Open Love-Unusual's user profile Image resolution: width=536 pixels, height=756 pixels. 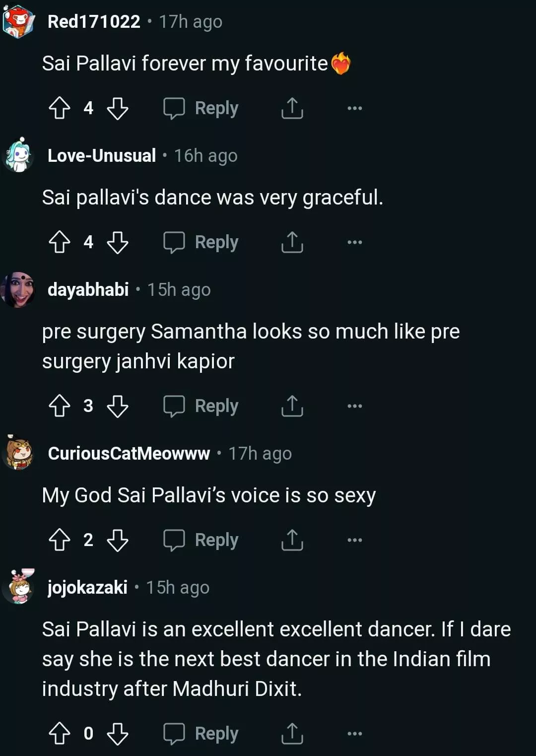(x=102, y=156)
